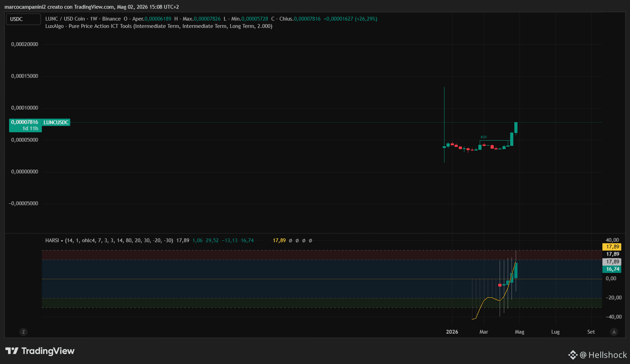The height and width of the screenshot is (364, 630).
Task: Click the Set label on time axis
Action: pos(591,332)
